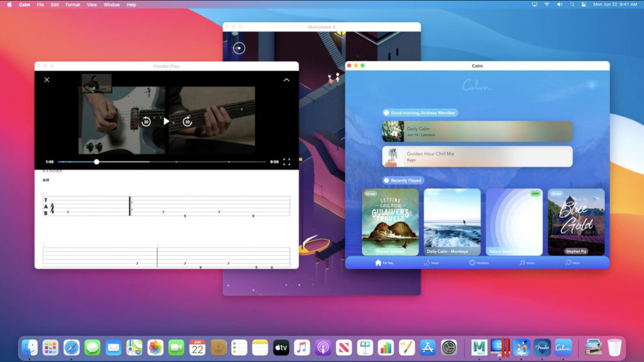This screenshot has height=362, width=644.
Task: Enter fullscreen in the Fender Play player
Action: (287, 162)
